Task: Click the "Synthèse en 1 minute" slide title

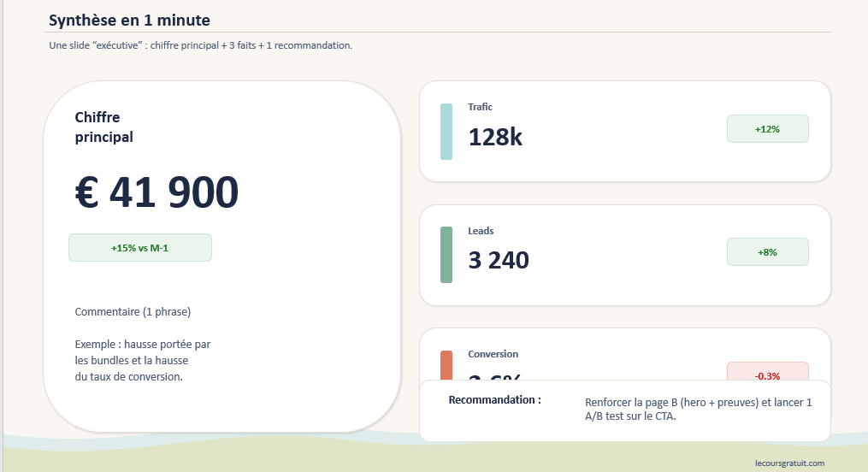Action: pos(129,21)
